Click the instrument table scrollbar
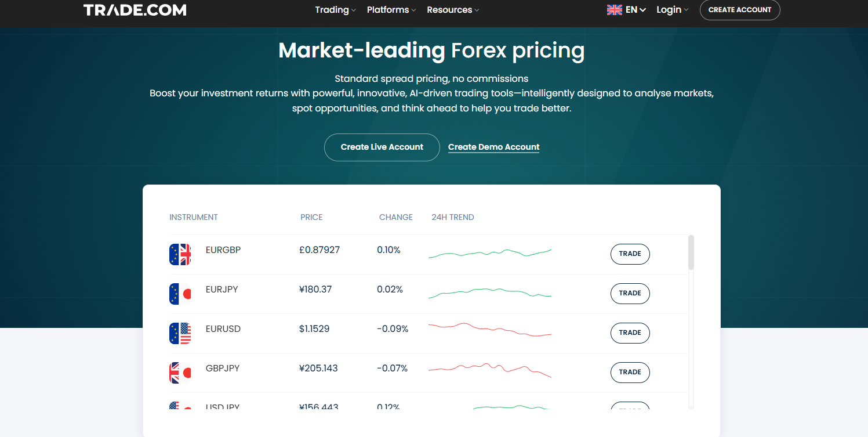Viewport: 868px width, 437px height. (x=691, y=252)
